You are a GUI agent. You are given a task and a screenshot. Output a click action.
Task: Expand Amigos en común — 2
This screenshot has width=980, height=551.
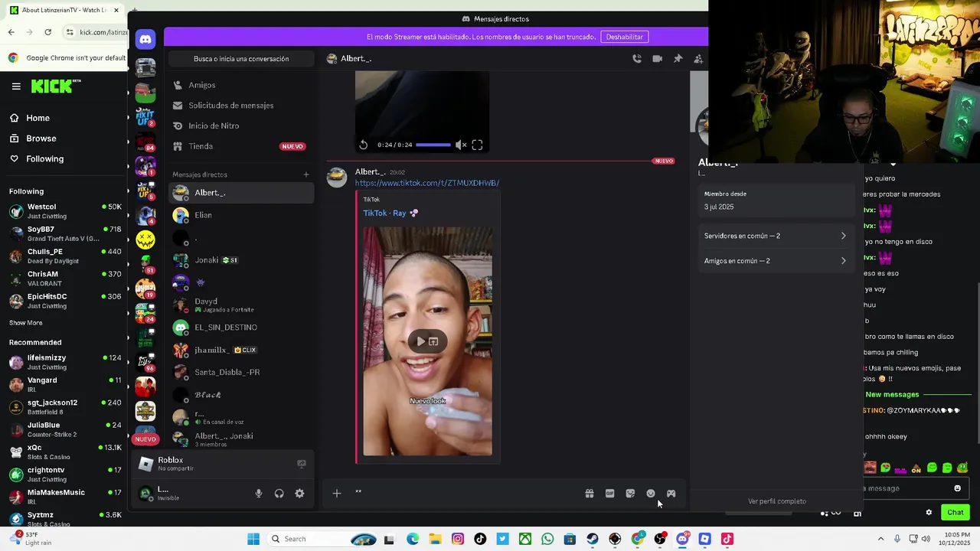coord(775,261)
